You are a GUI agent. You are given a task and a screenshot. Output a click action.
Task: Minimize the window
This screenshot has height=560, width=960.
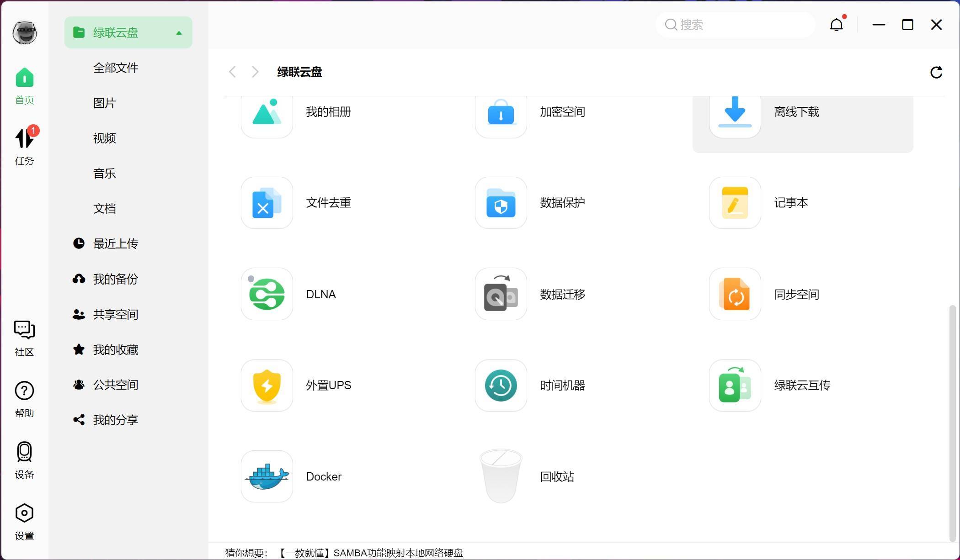pos(879,25)
